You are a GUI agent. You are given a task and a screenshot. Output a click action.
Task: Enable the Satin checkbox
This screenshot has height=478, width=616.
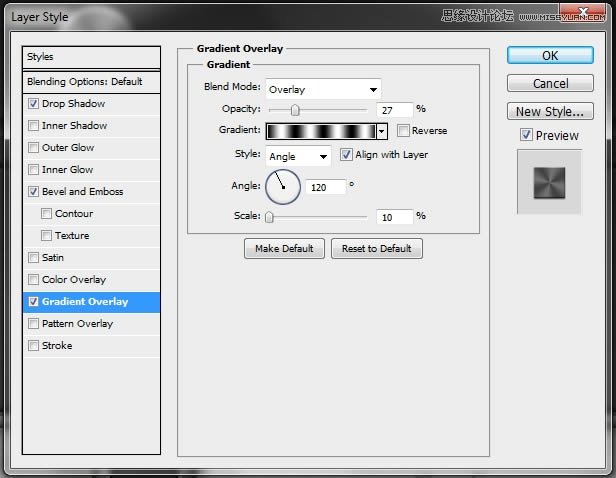click(x=33, y=258)
